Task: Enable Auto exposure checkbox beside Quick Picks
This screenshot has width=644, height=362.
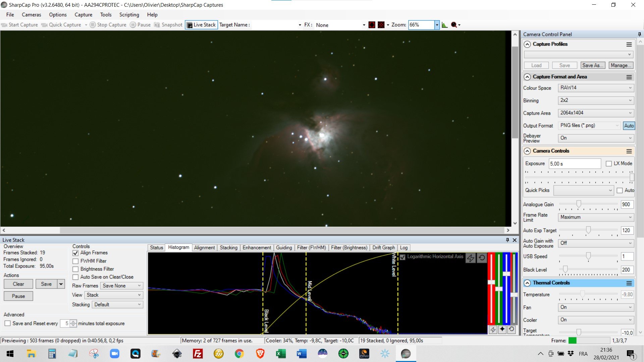Action: point(620,190)
